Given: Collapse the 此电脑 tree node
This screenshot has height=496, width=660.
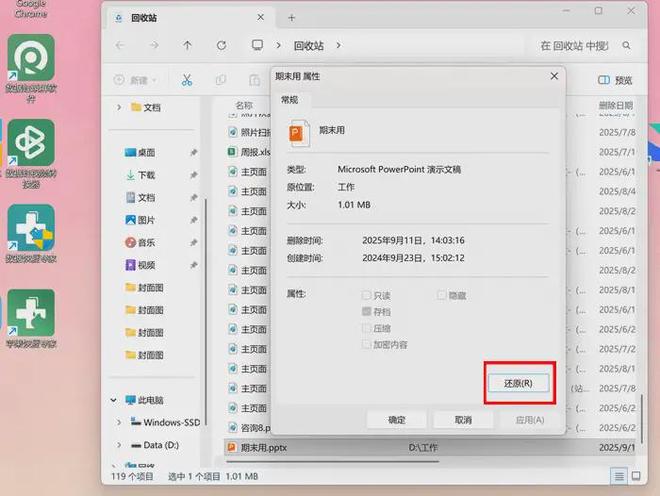Looking at the screenshot, I should (x=114, y=400).
